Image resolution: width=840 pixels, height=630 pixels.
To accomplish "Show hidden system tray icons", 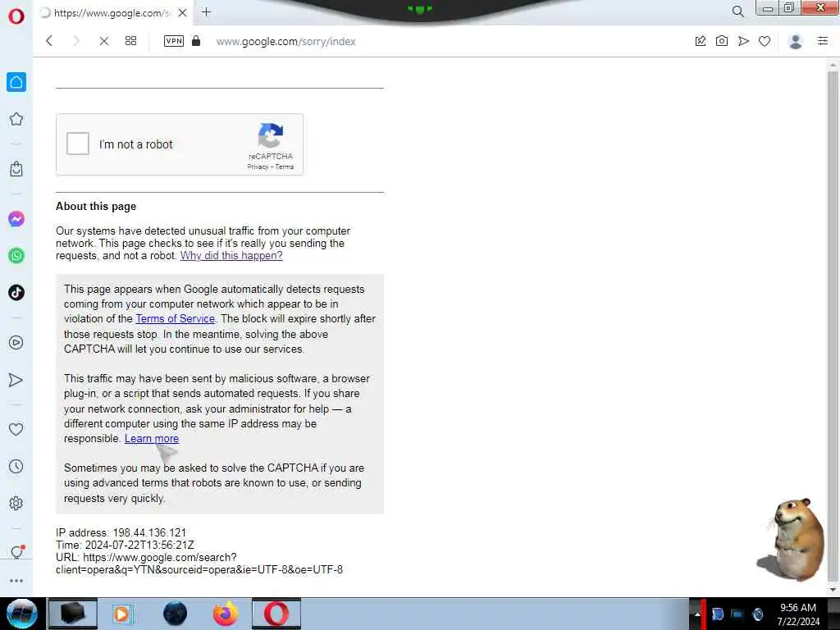I will 697,614.
